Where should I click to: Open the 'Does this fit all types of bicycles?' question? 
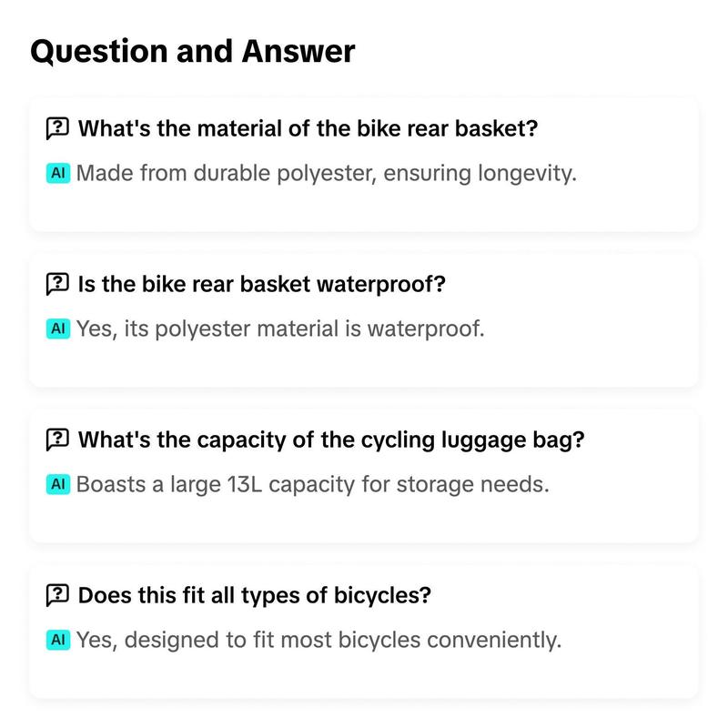pos(255,595)
